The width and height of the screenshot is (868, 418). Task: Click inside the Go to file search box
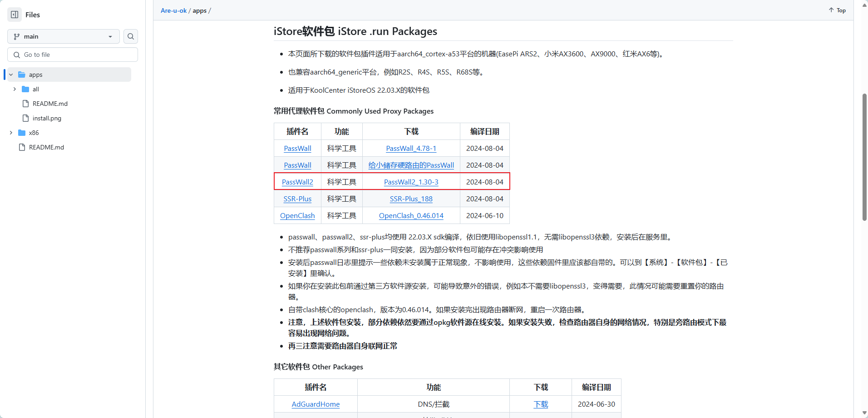click(72, 54)
